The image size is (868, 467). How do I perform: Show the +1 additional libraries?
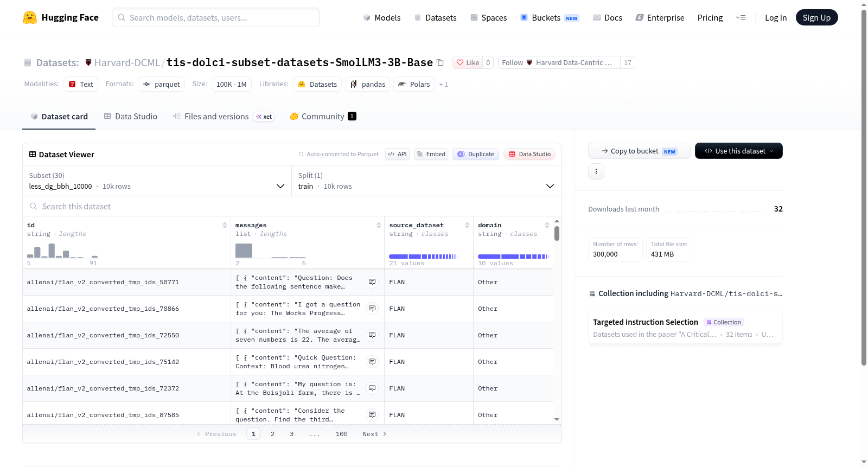444,85
